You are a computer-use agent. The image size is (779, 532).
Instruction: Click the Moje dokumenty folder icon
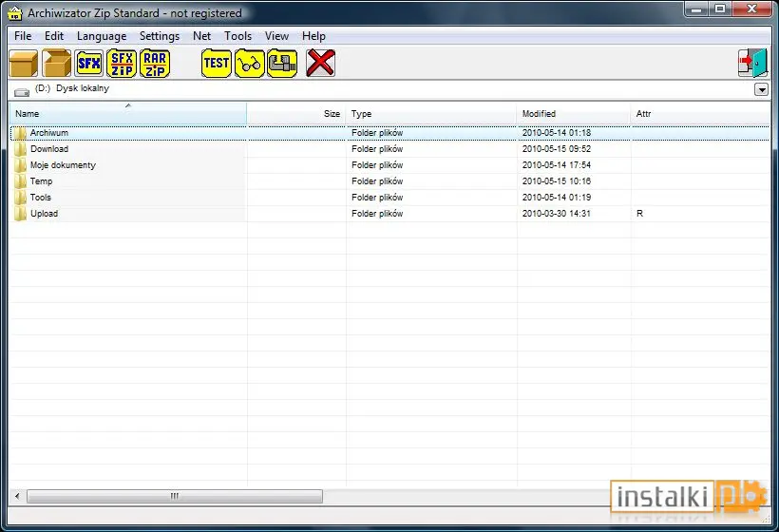pos(20,165)
